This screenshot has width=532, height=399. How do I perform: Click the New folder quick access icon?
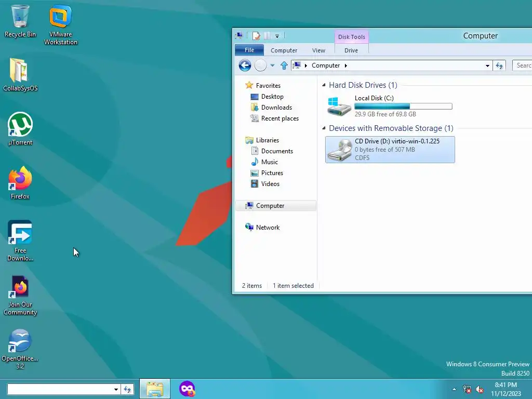coord(268,36)
